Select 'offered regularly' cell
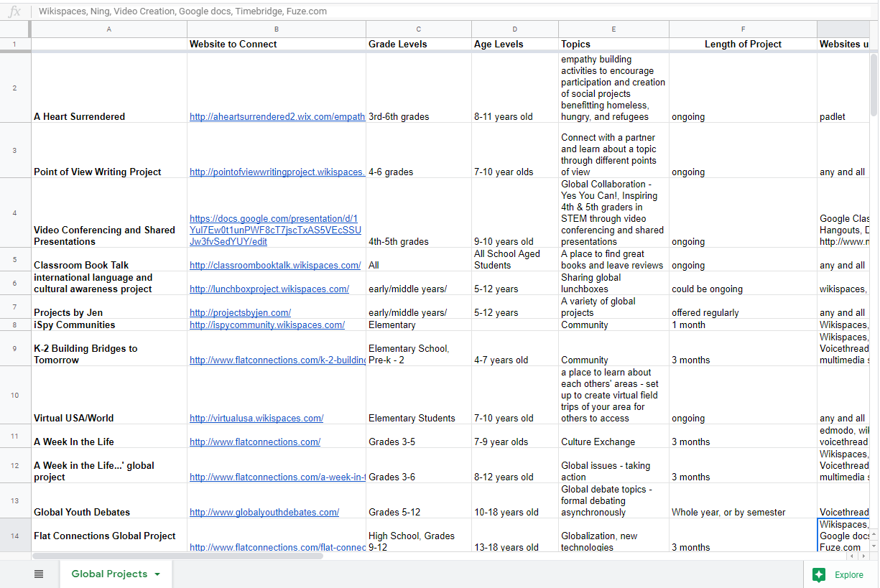Image resolution: width=880 pixels, height=588 pixels. [x=743, y=307]
